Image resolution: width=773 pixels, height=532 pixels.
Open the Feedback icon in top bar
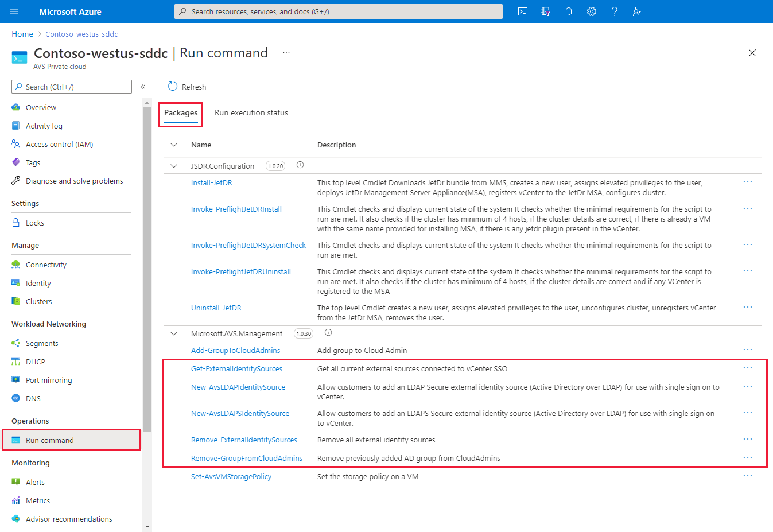pyautogui.click(x=638, y=11)
